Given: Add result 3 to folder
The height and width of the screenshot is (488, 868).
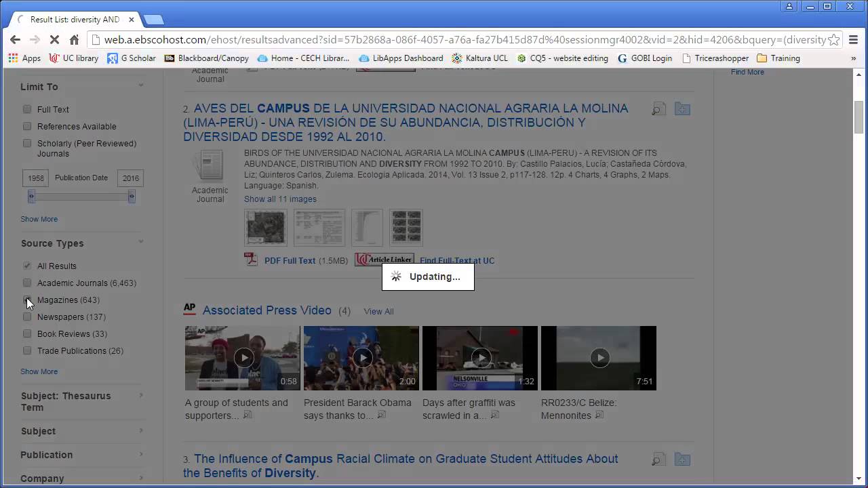Looking at the screenshot, I should tap(682, 460).
